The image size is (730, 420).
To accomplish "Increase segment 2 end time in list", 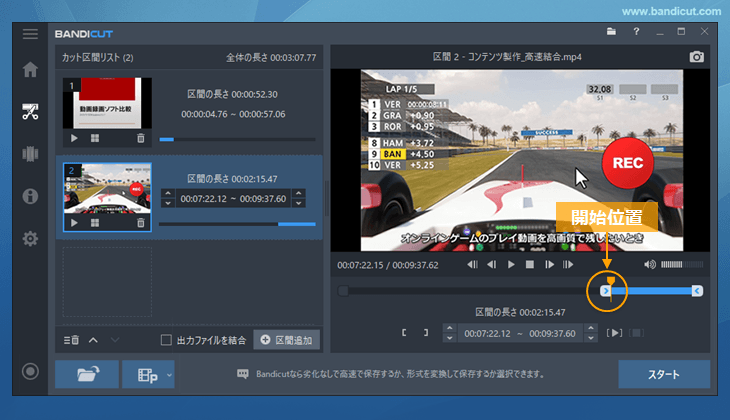I will pyautogui.click(x=299, y=193).
